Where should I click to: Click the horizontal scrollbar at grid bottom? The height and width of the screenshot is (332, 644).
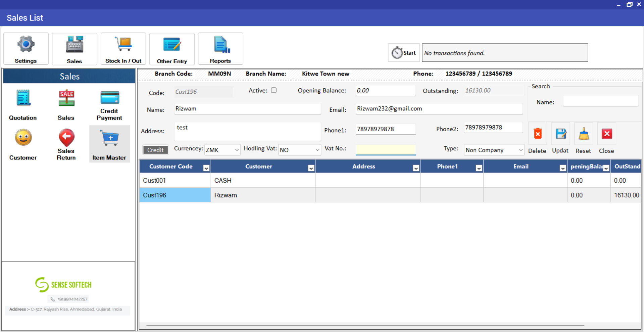pos(365,326)
